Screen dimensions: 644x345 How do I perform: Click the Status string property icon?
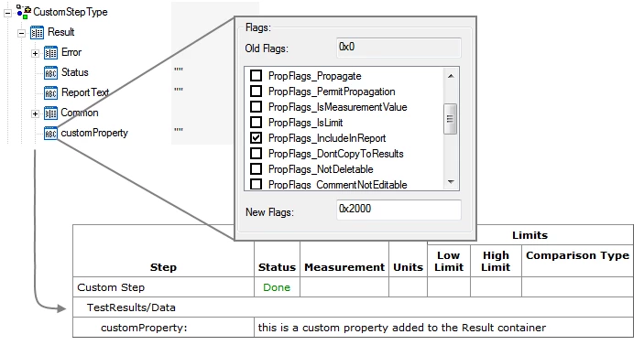(x=50, y=73)
